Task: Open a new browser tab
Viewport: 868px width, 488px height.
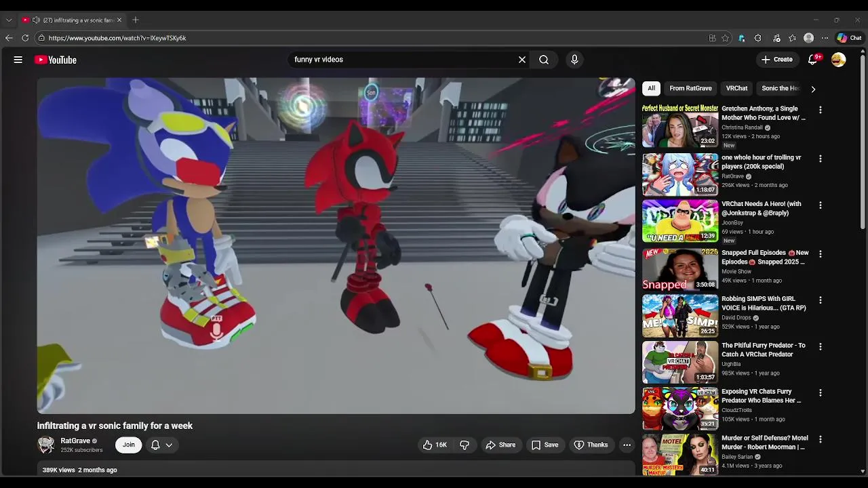Action: (136, 20)
